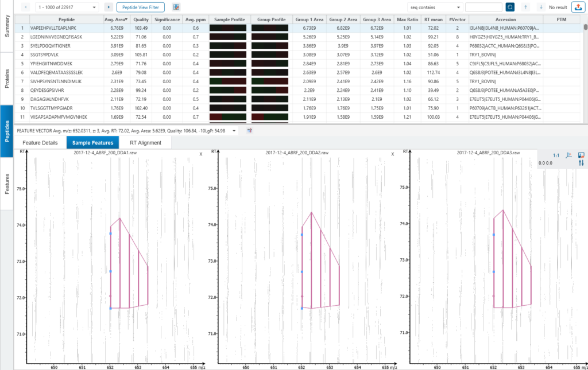
Task: Close the DDA2.raw plot panel
Action: click(x=393, y=154)
